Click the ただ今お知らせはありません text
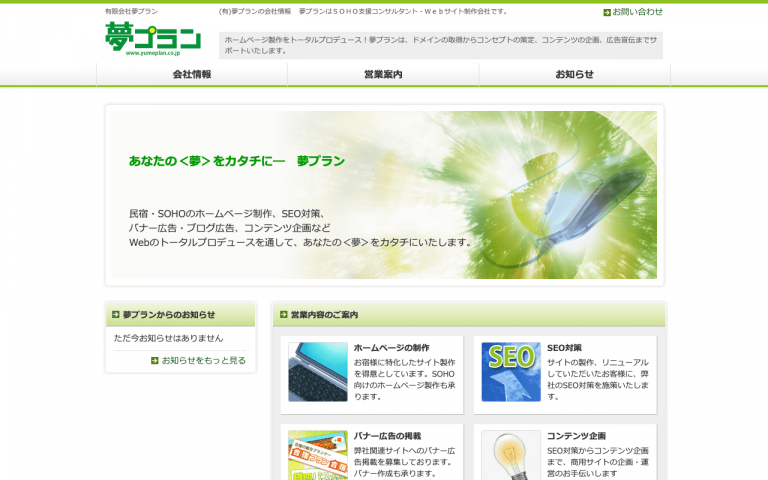 click(168, 338)
